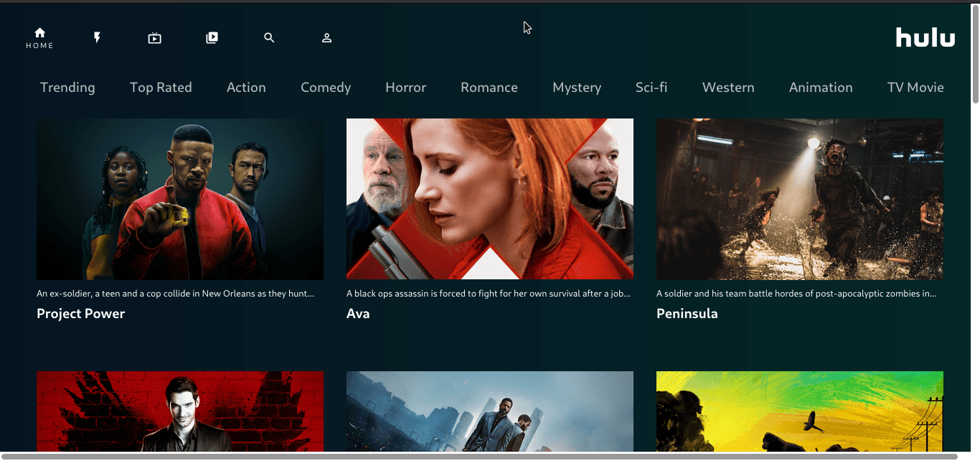Viewport: 980px width, 461px height.
Task: Open the search magnifier icon
Action: pyautogui.click(x=269, y=38)
